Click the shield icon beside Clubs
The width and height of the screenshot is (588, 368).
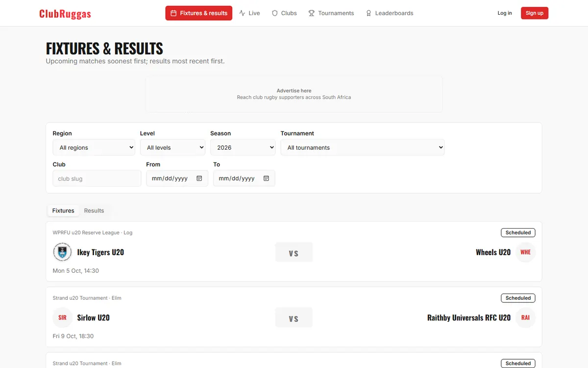[x=275, y=13]
